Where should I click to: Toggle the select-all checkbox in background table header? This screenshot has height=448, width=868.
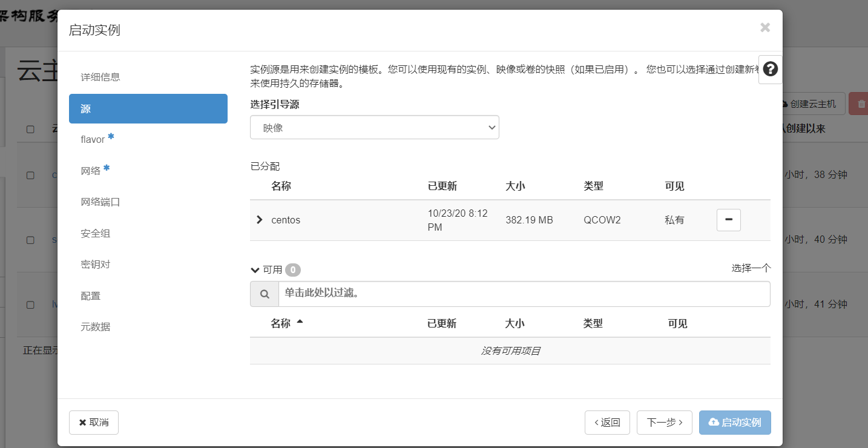[30, 129]
